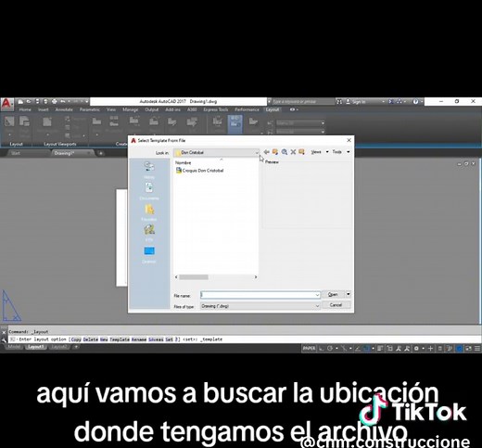
Task: Open the FTP place in dialog sidebar
Action: [149, 233]
